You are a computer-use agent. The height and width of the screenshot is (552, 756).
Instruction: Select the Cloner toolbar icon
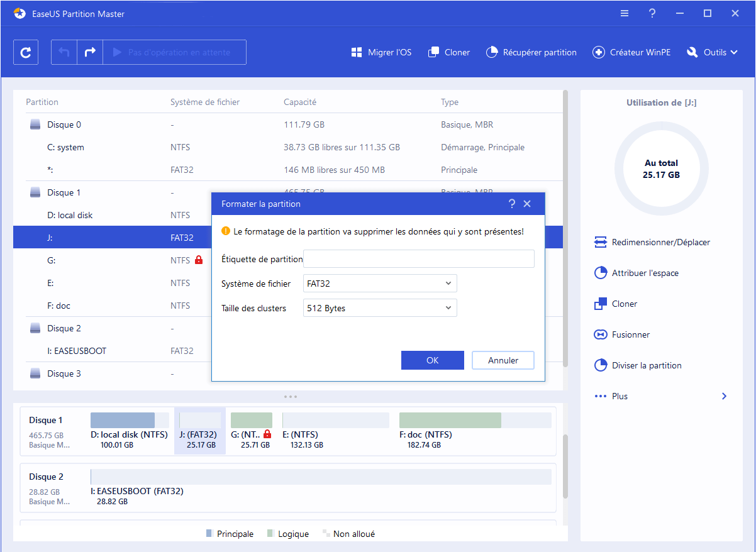click(x=448, y=52)
